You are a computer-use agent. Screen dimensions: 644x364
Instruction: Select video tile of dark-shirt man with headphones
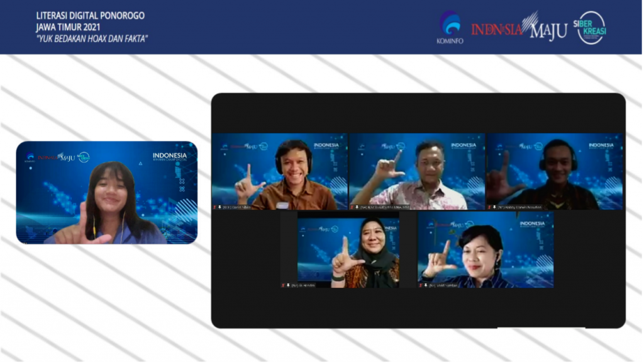554,171
